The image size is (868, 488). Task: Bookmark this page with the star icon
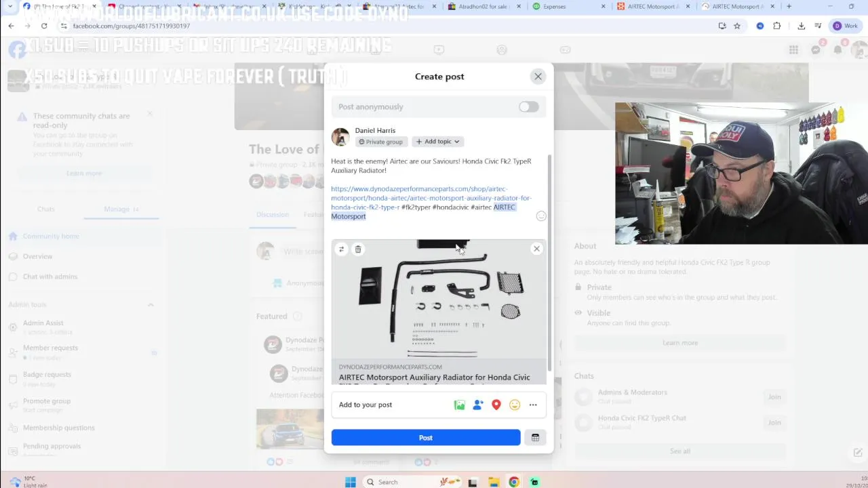737,26
